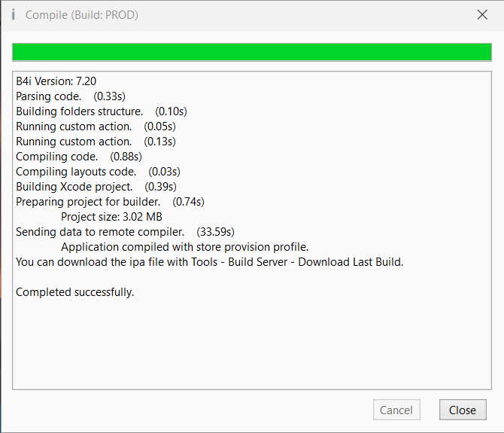
Task: Click the "Sending data to remote compiler." entry
Action: [126, 232]
